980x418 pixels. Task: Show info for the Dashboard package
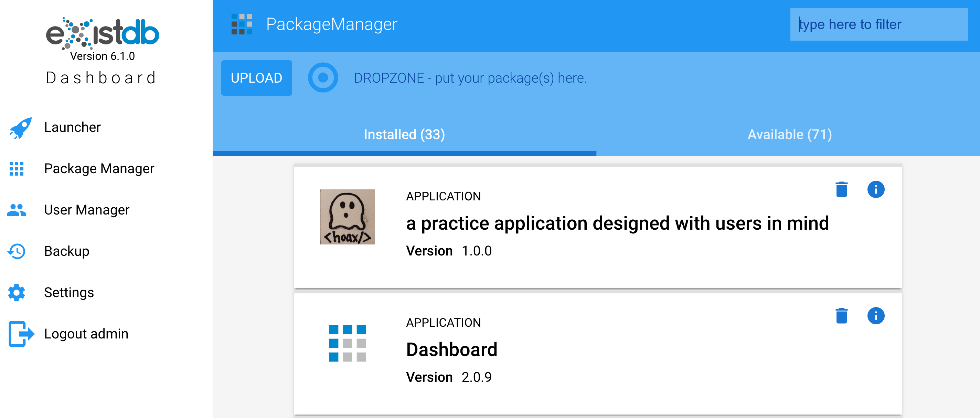coord(876,316)
